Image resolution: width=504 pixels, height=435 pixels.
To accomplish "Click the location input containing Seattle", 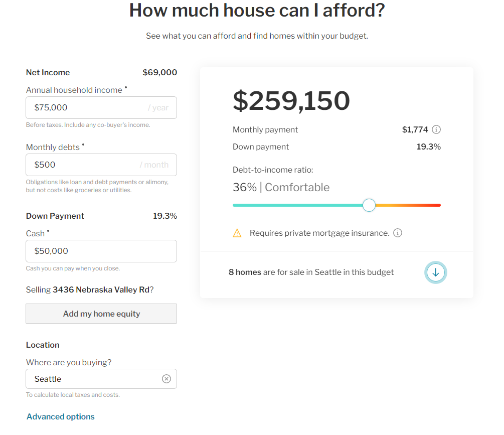I will [90, 378].
